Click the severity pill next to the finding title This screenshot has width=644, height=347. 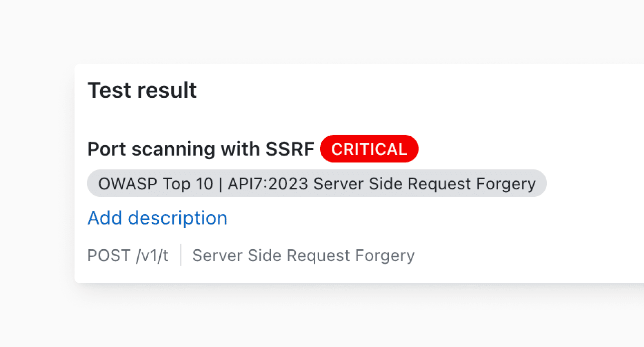(x=369, y=149)
